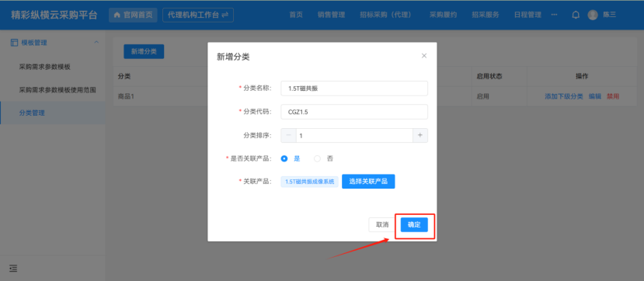Viewport: 644px width, 281px height.
Task: Click the 新增分类 button on the page
Action: click(144, 51)
